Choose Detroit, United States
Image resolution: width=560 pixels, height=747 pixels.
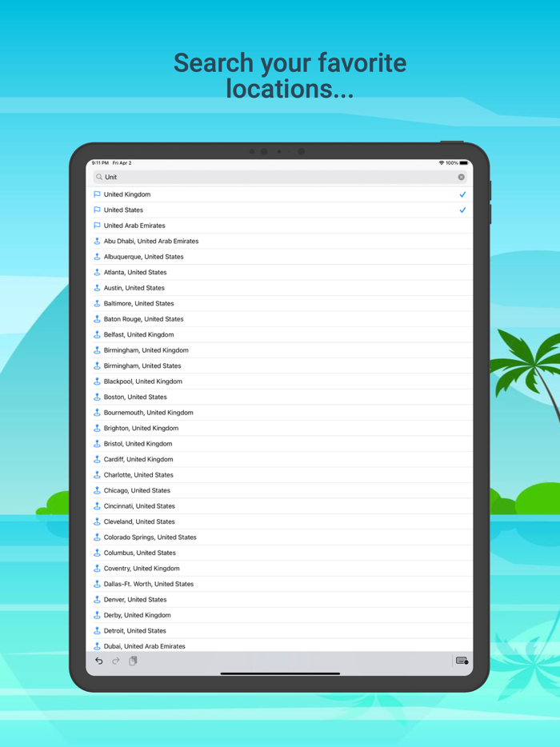pyautogui.click(x=135, y=631)
